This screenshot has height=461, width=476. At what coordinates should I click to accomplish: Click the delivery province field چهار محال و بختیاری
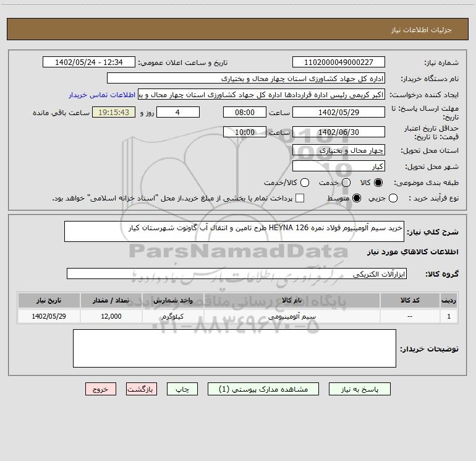(339, 150)
